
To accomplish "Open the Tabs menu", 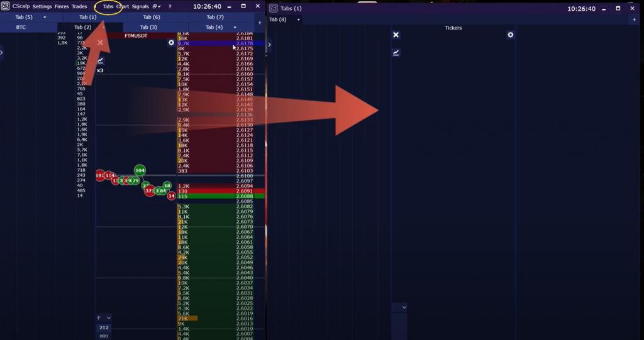I will (x=108, y=6).
